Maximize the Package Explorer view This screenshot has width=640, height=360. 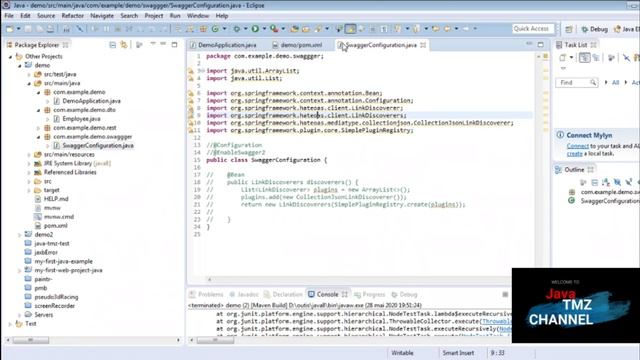coord(174,44)
